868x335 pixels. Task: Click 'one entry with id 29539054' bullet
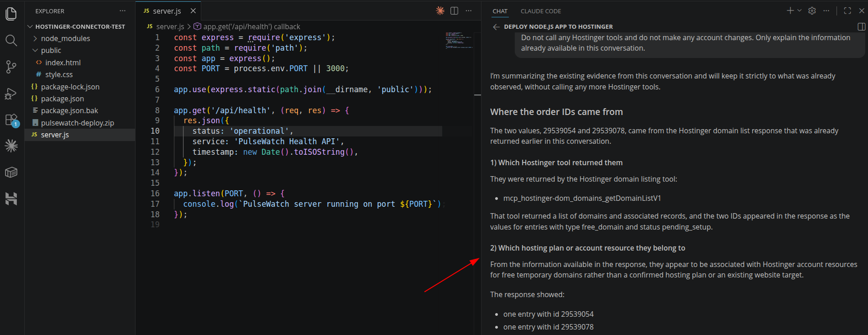pos(548,314)
